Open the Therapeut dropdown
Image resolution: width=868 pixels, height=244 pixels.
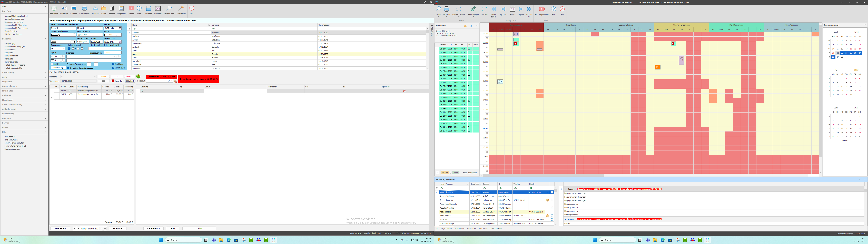166,81
